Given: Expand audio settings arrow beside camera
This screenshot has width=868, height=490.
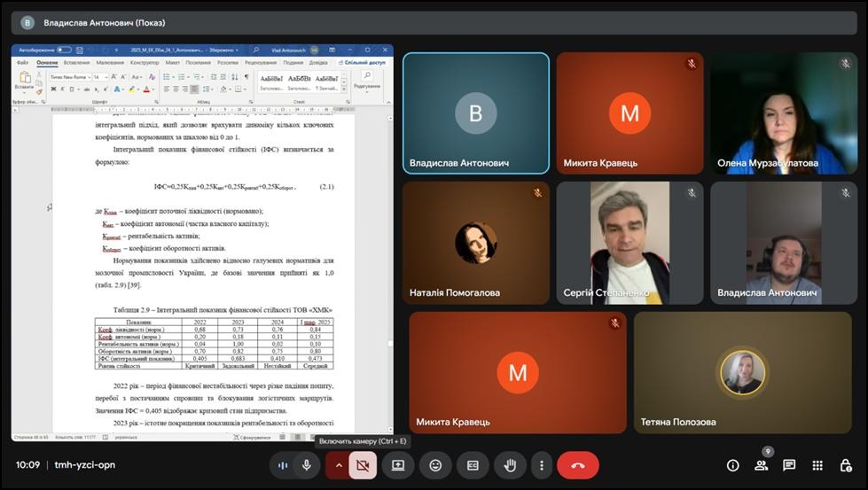Looking at the screenshot, I should 338,465.
